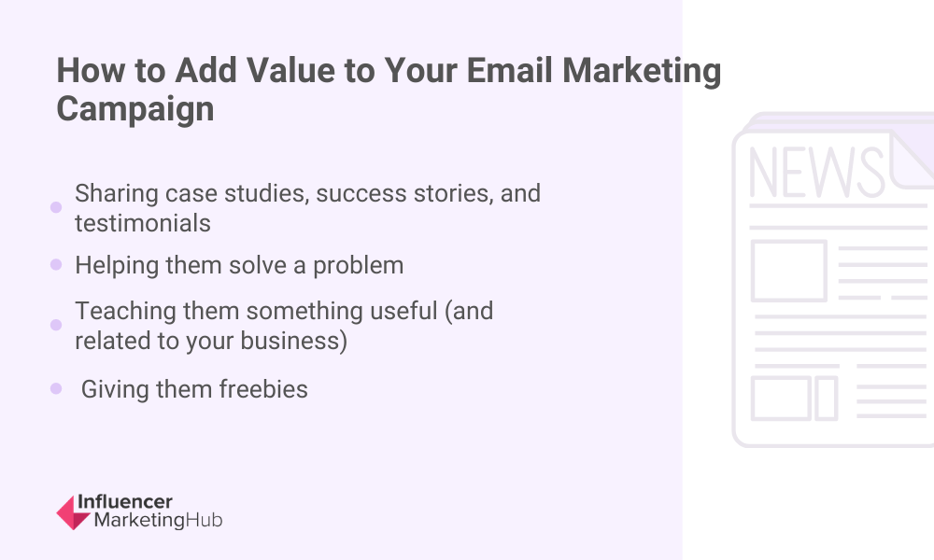The height and width of the screenshot is (560, 934).
Task: Click the newspaper illustration icon
Action: (x=833, y=279)
